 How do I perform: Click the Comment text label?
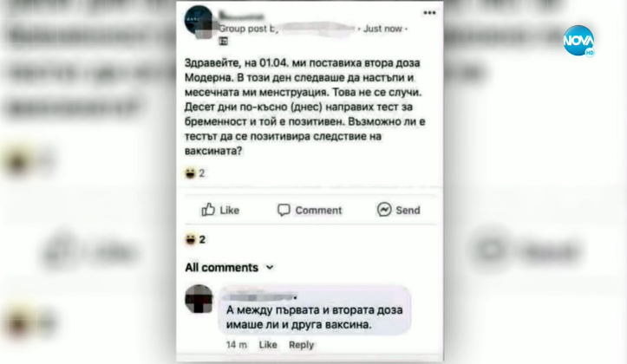tap(318, 211)
